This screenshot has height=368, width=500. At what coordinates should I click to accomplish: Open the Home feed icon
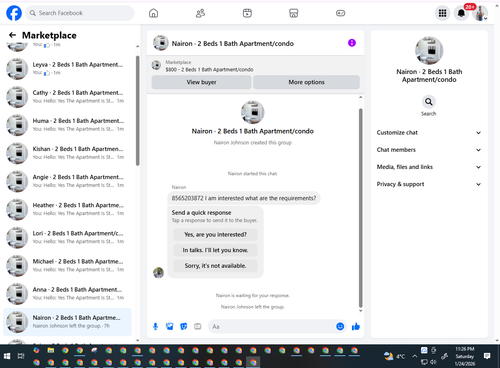click(x=153, y=13)
